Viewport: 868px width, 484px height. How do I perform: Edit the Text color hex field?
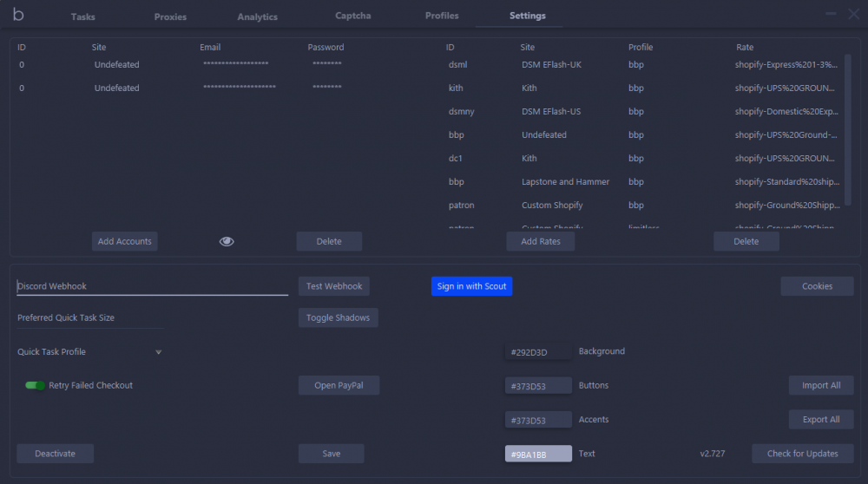point(538,454)
